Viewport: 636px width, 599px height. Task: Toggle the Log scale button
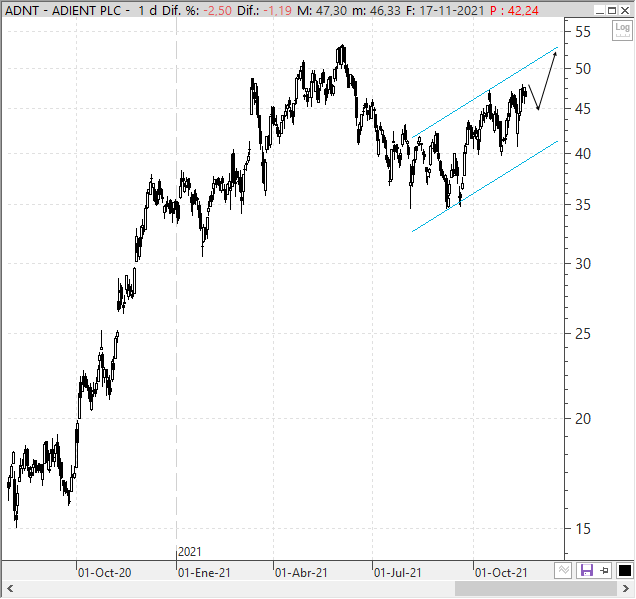622,30
